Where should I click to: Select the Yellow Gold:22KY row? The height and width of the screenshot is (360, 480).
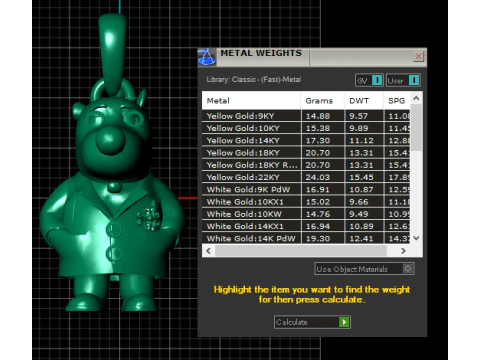coord(306,177)
